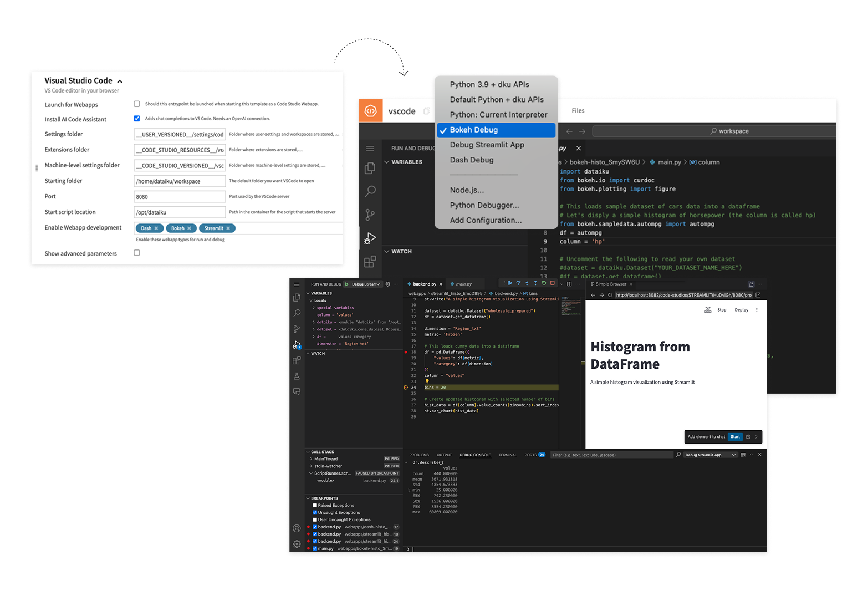Expand the dataset variable row
This screenshot has height=591, width=868.
[314, 329]
